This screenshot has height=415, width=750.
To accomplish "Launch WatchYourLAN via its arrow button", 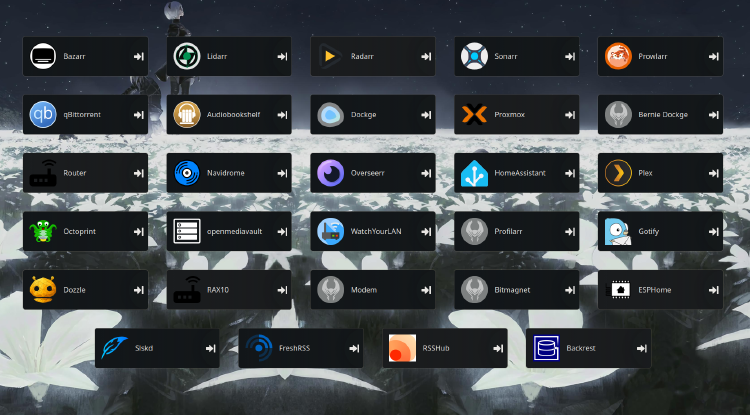I will 426,231.
